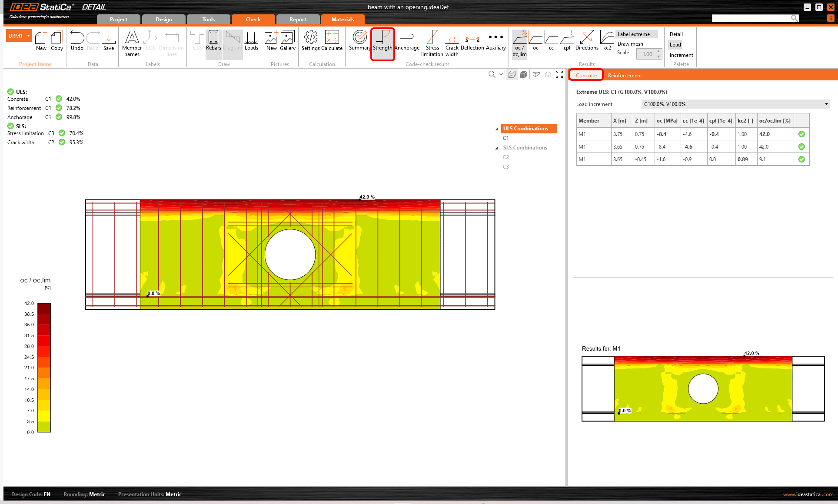Toggle Label extreme option
This screenshot has width=838, height=504.
tap(634, 34)
